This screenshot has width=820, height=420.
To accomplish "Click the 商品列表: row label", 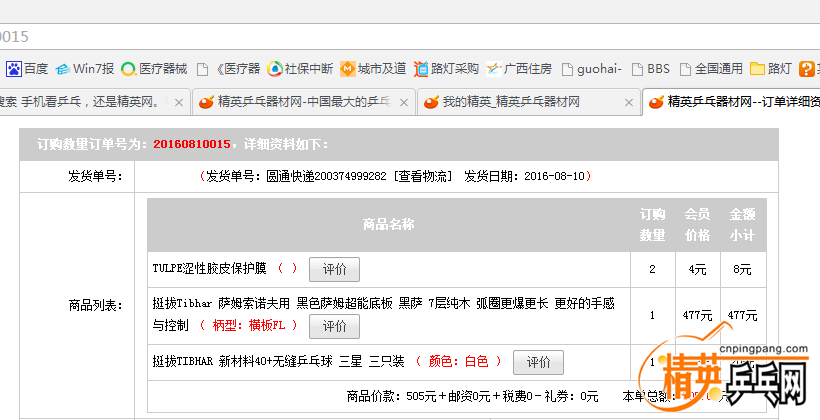I will (95, 305).
